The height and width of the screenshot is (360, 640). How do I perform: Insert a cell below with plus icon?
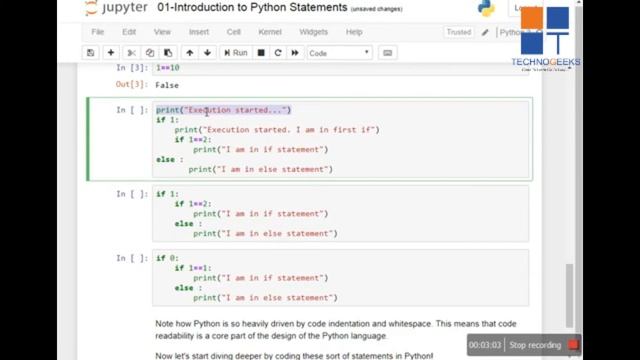coord(111,53)
